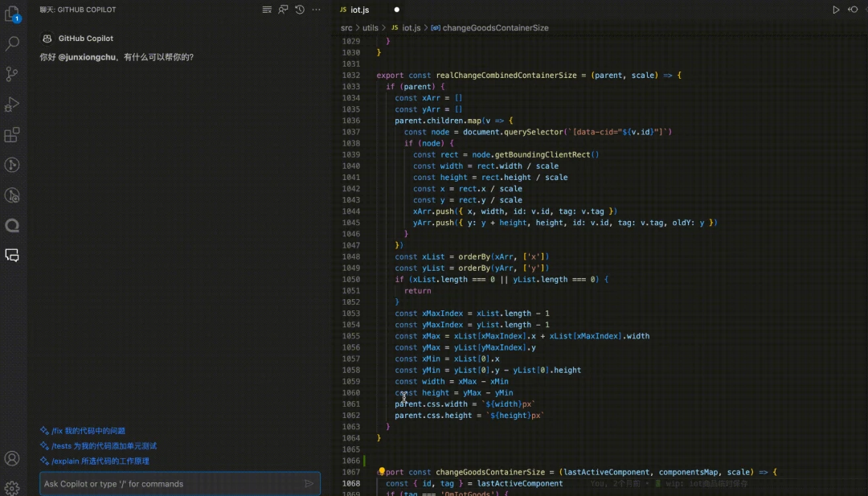Viewport: 868px width, 496px height.
Task: Open the Source Control branch icon
Action: click(12, 74)
